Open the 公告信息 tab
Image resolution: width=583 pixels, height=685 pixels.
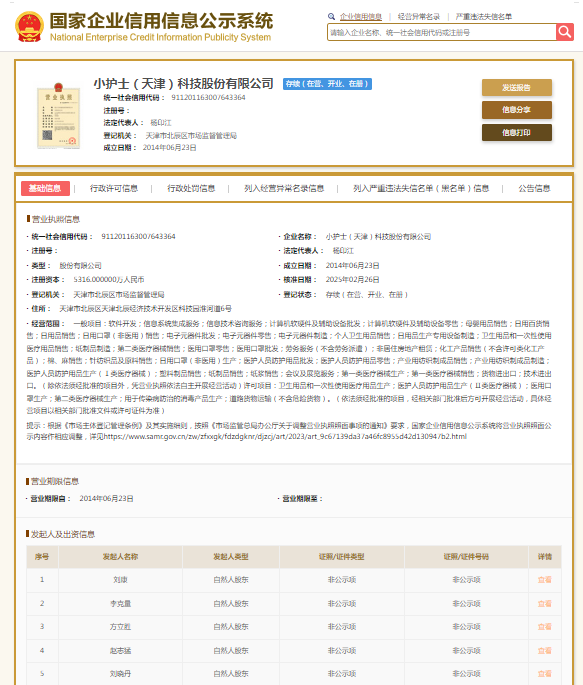[534, 188]
